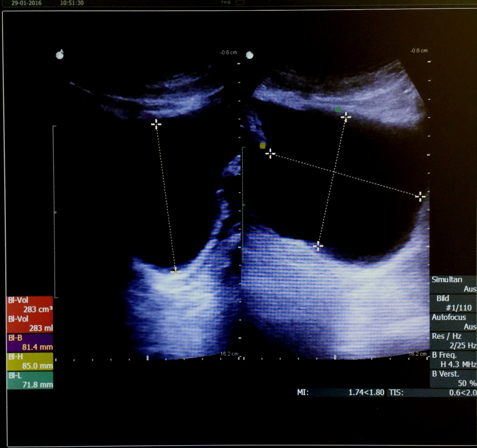477x448 pixels.
Task: Select the caliper cross beside green marker
Action: coord(346,117)
